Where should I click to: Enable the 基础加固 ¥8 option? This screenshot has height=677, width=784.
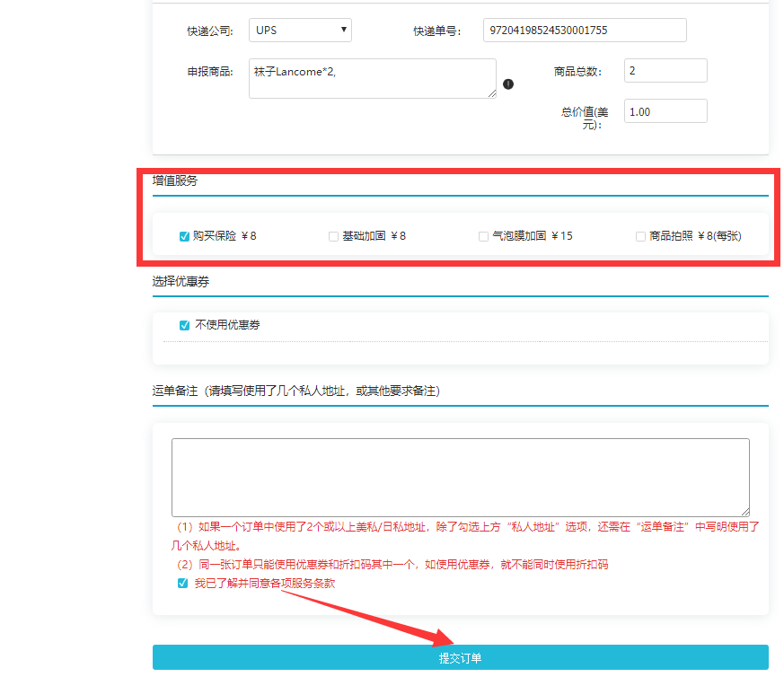(x=333, y=237)
